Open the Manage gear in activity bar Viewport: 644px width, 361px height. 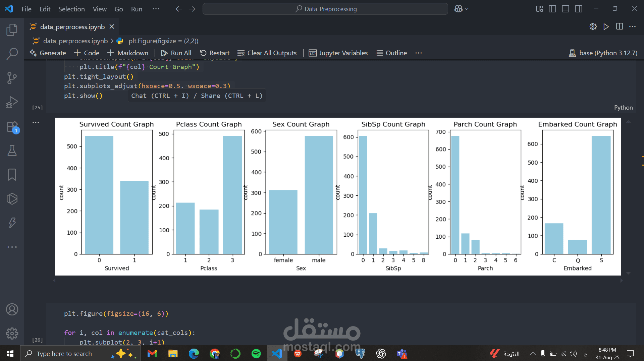pos(12,334)
